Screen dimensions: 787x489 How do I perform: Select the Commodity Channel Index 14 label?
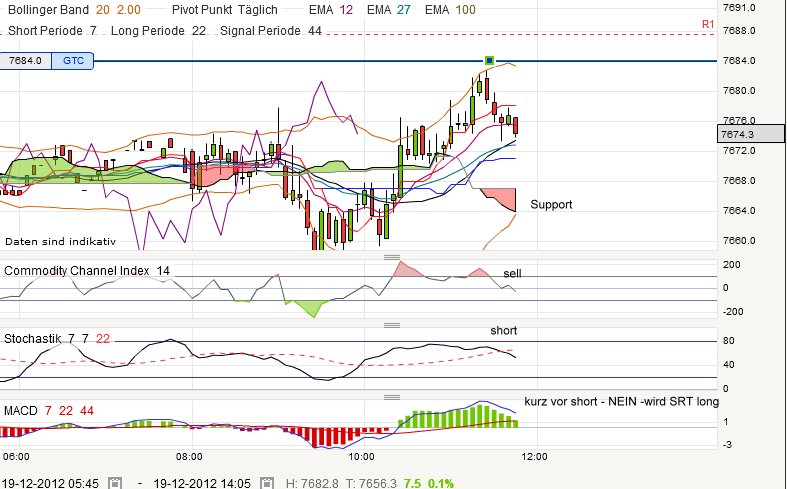87,271
